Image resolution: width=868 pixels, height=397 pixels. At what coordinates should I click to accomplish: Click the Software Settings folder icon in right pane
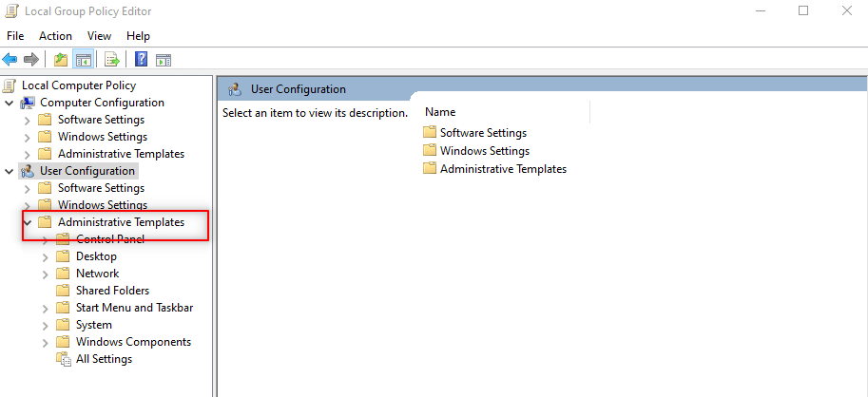point(430,133)
